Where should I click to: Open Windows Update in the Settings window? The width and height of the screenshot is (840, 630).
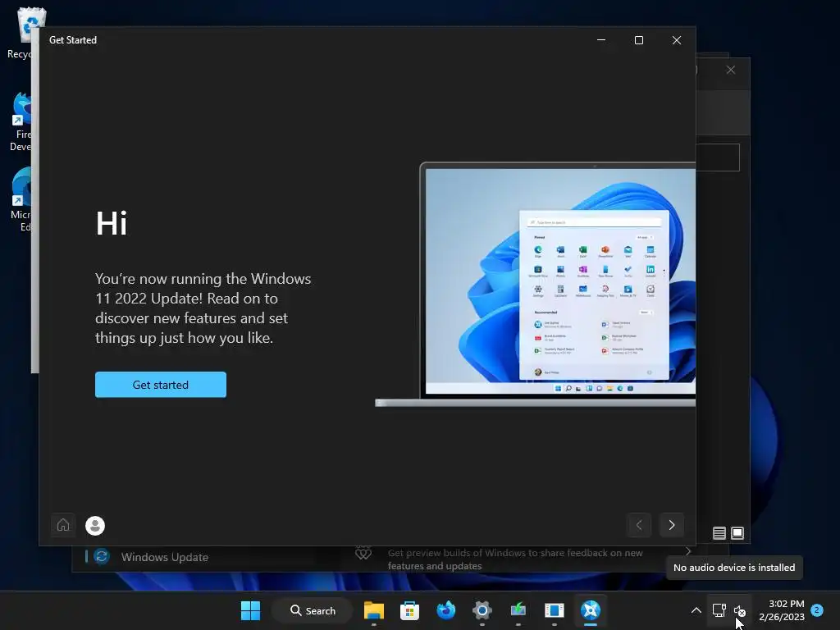[164, 557]
